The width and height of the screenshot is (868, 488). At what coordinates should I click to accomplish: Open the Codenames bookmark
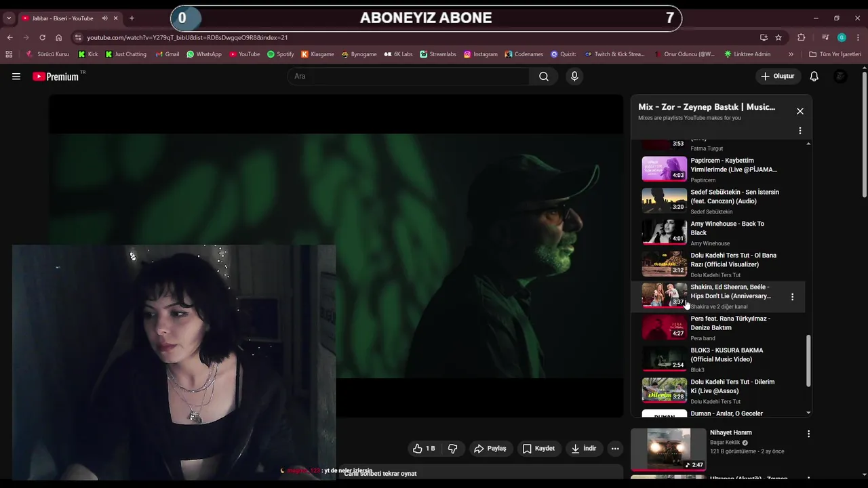524,54
